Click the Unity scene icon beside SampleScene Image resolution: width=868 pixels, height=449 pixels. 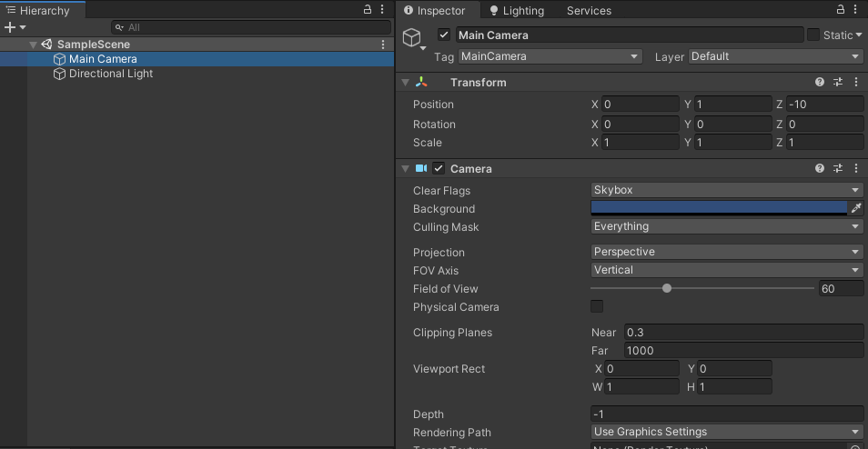(46, 45)
